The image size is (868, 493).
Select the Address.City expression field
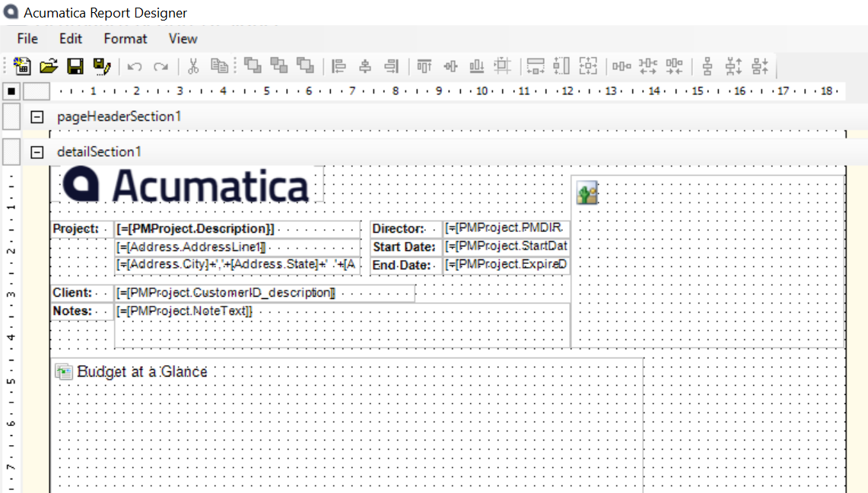[238, 265]
